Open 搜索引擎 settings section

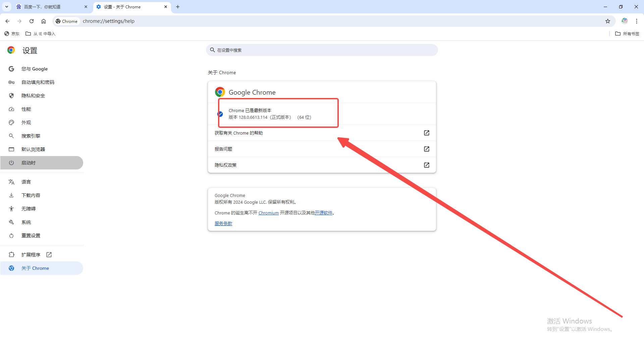(42, 136)
